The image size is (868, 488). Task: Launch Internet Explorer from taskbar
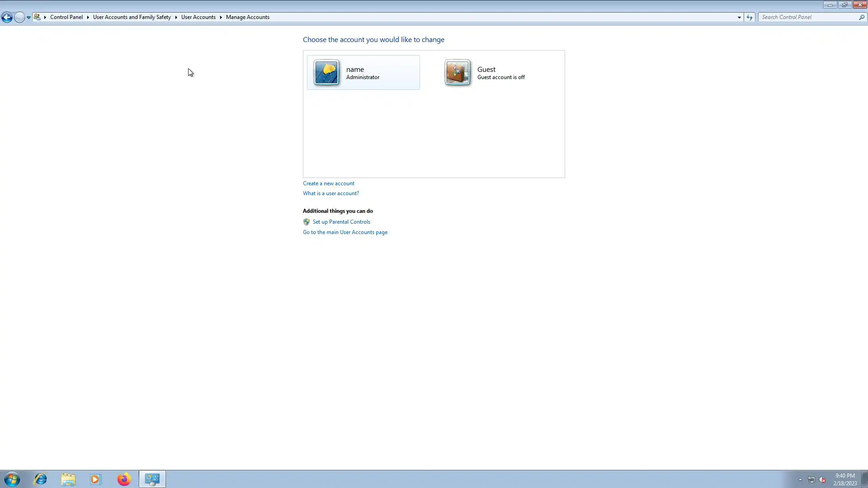(41, 479)
